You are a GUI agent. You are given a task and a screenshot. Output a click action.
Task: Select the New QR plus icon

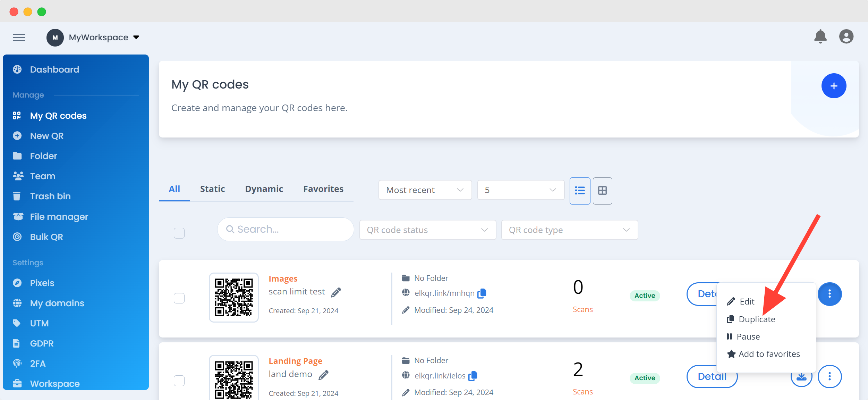coord(17,135)
